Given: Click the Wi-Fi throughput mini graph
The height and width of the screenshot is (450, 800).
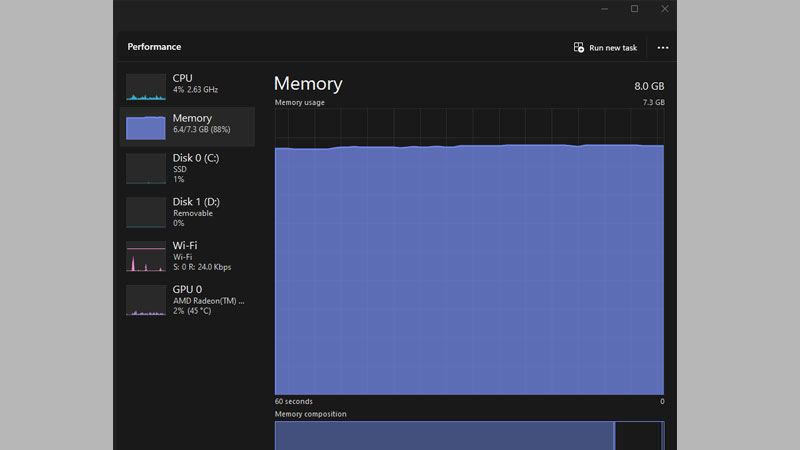Looking at the screenshot, I should pyautogui.click(x=146, y=257).
